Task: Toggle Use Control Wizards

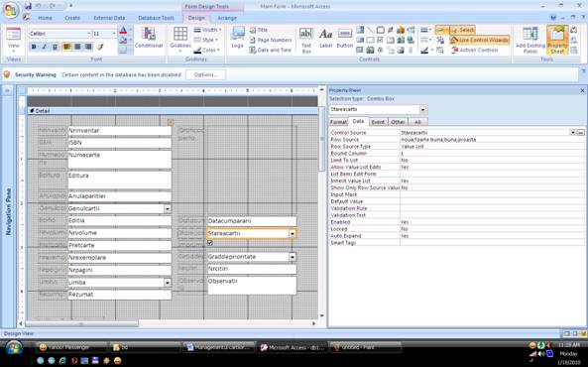Action: 480,40
